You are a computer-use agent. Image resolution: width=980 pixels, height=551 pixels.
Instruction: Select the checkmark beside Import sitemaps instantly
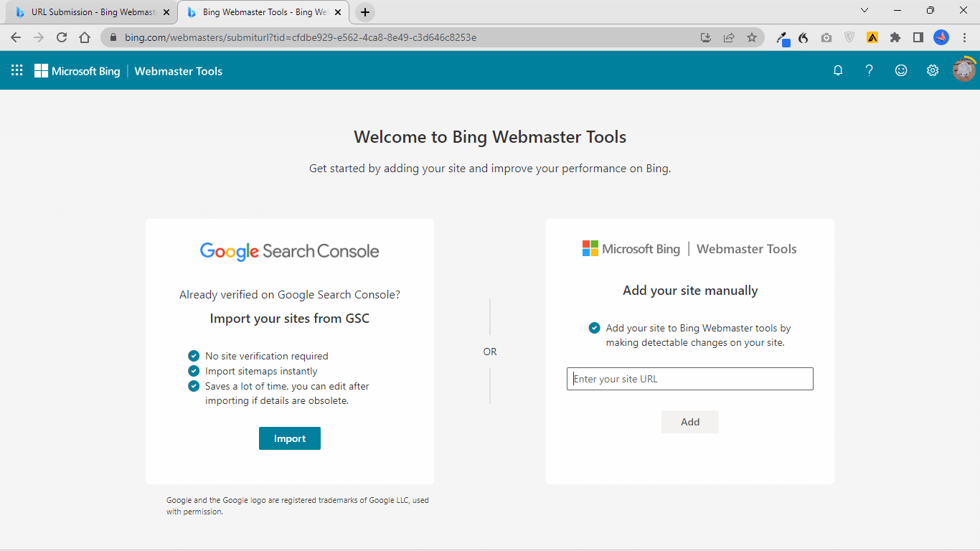pos(194,371)
